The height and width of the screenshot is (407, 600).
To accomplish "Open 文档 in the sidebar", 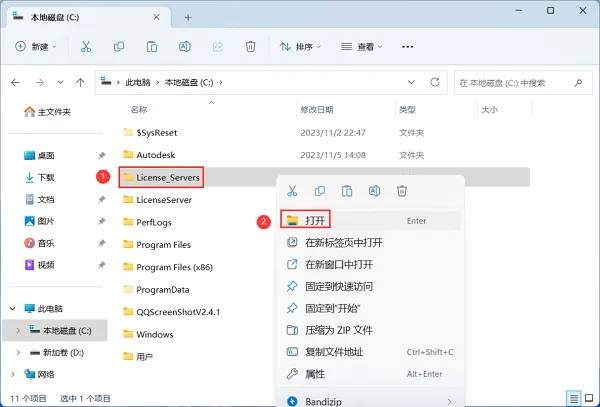I will (39, 199).
